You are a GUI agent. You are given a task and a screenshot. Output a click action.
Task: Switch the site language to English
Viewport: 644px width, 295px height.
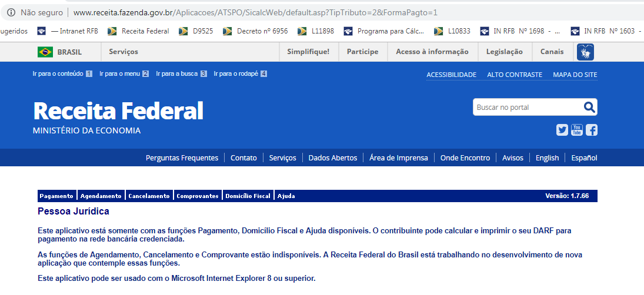pyautogui.click(x=547, y=158)
